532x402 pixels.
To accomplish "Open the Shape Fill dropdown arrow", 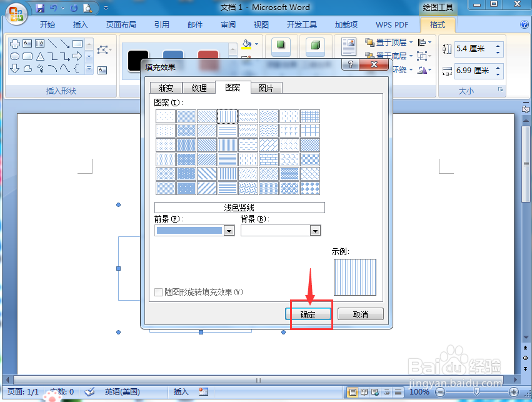I will (256, 44).
